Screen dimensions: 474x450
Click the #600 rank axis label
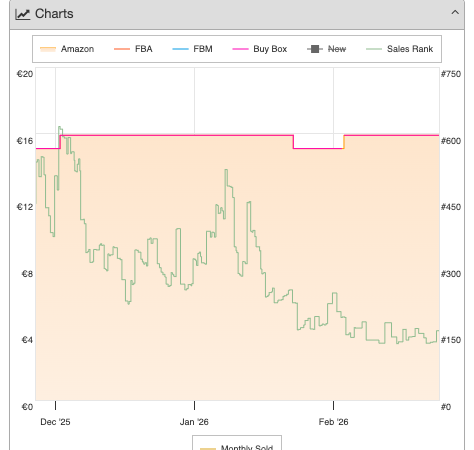(x=451, y=141)
